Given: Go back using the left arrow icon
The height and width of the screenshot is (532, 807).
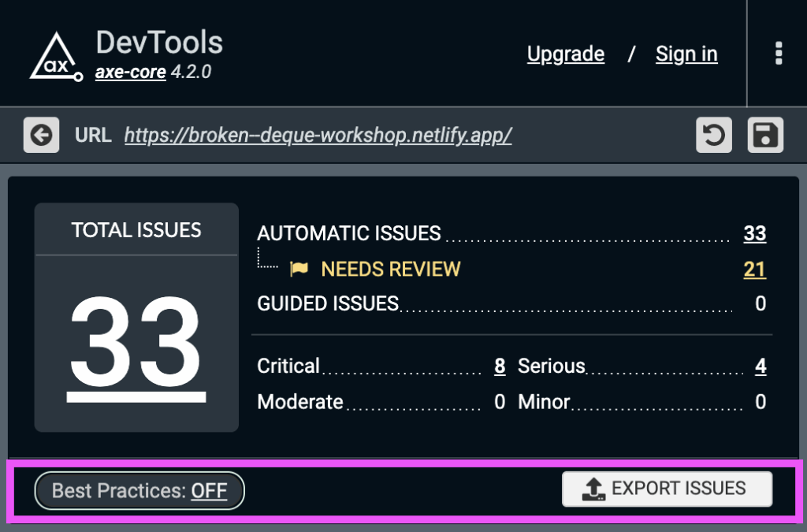Looking at the screenshot, I should 41,135.
